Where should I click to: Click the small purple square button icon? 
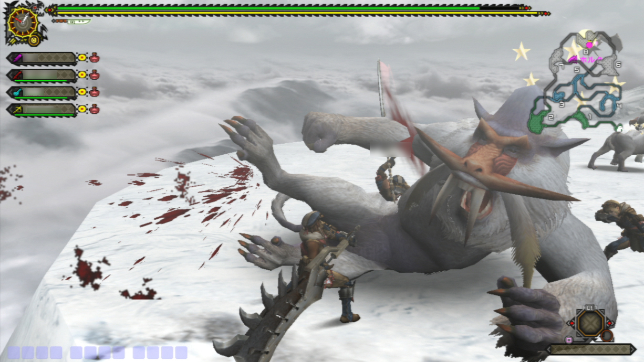pyautogui.click(x=569, y=340)
